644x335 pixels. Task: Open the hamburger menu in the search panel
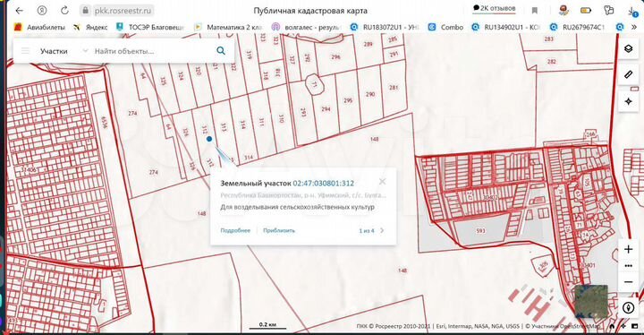[x=25, y=51]
